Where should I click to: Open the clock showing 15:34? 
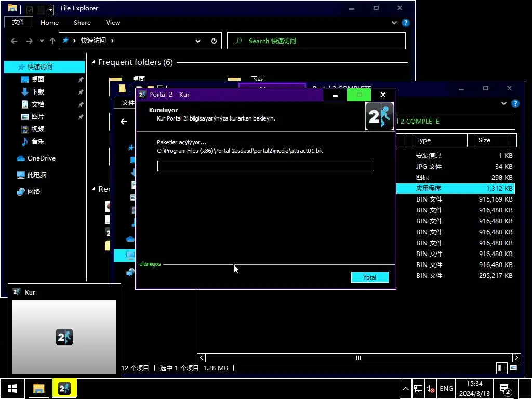(474, 389)
